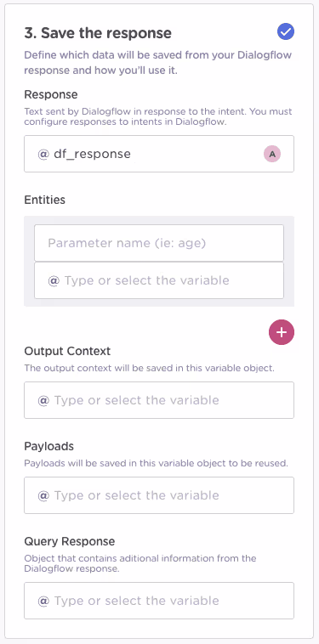
Task: Click the Entities section label
Action: point(45,200)
